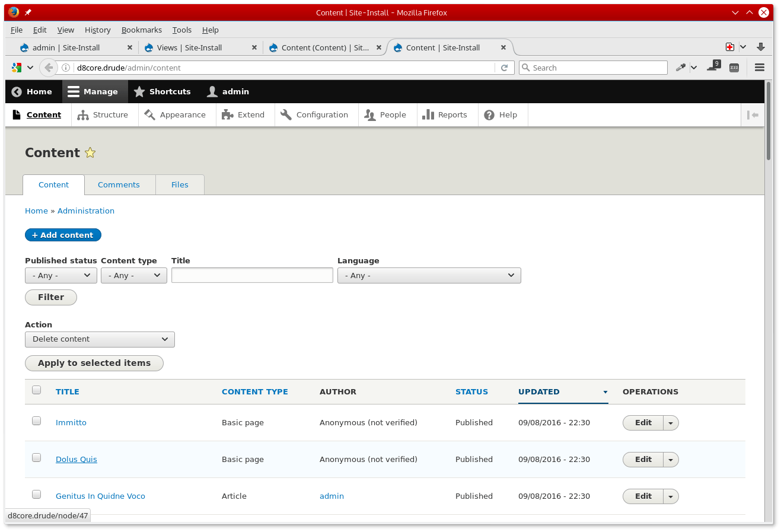Click the site information icon in URL bar
This screenshot has width=781, height=532.
(66, 68)
